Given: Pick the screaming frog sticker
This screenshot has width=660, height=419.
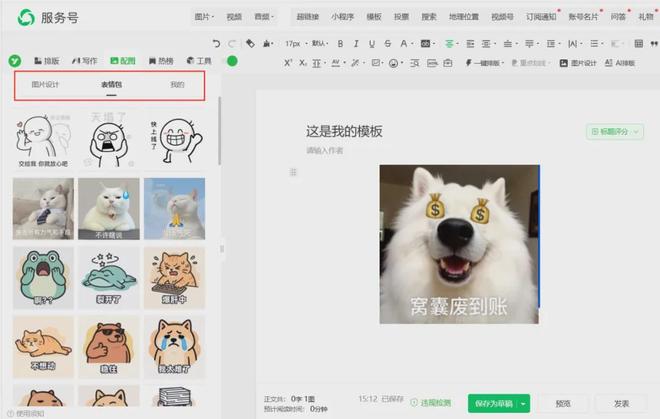Looking at the screenshot, I should pyautogui.click(x=43, y=278).
